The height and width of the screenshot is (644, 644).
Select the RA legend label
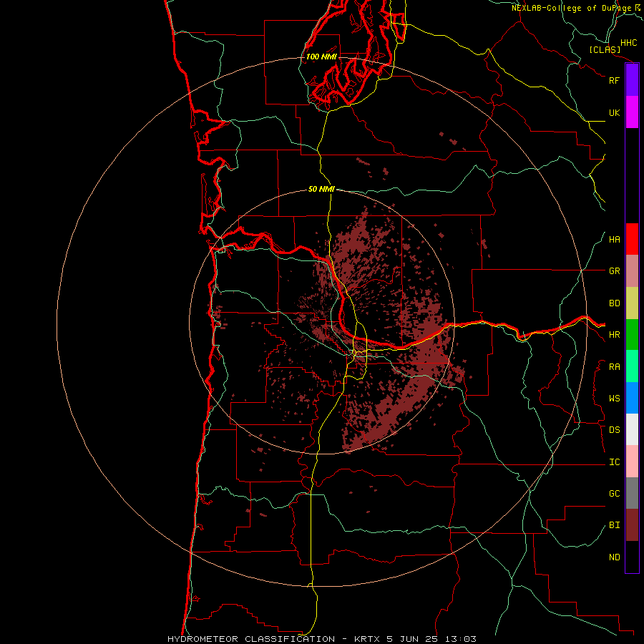click(614, 367)
